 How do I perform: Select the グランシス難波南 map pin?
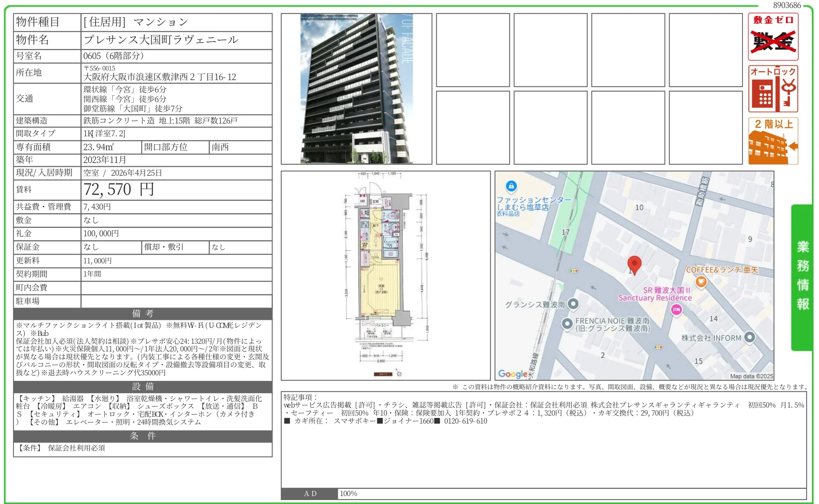click(572, 304)
